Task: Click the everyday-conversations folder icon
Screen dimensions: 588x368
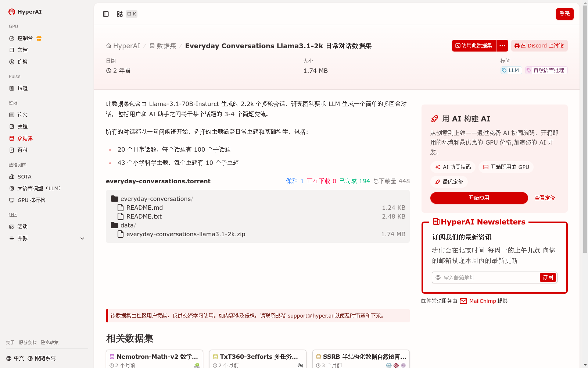Action: click(115, 199)
